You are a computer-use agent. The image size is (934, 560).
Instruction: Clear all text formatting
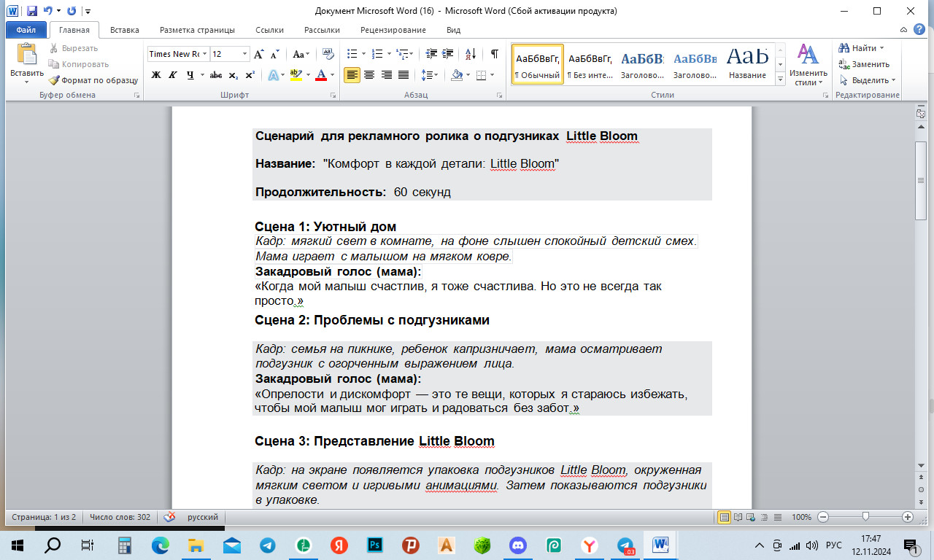click(x=328, y=54)
